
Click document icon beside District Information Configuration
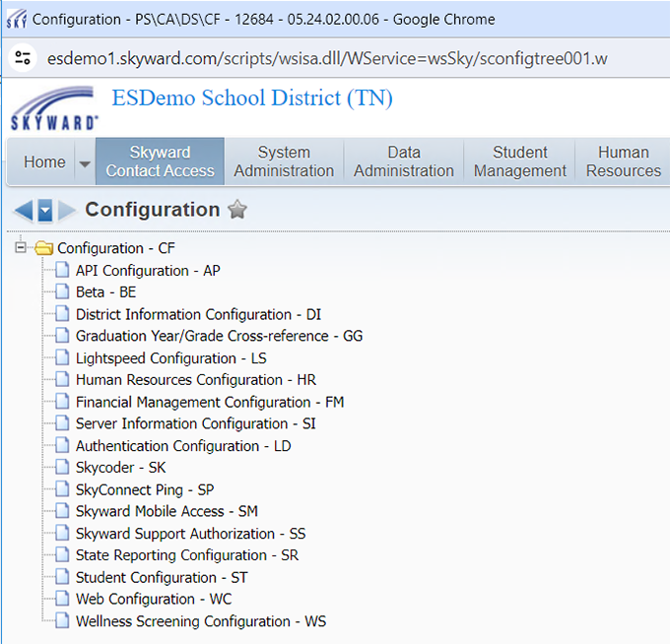pyautogui.click(x=62, y=314)
